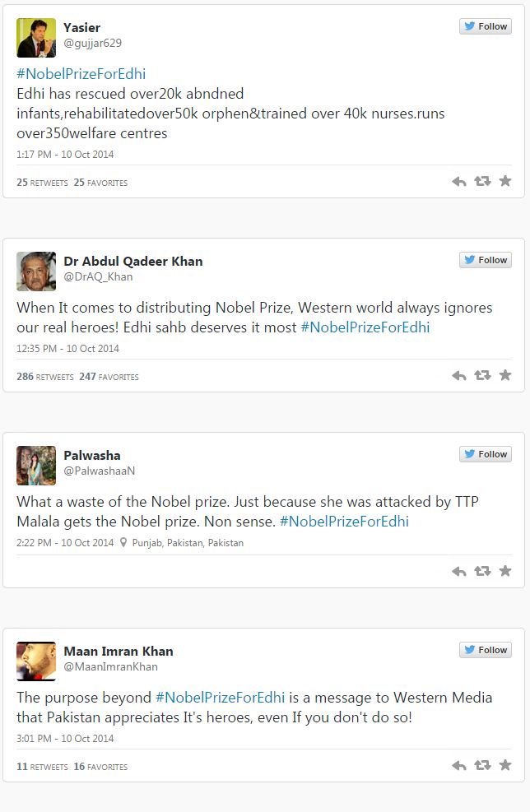Follow Dr Abdul Qadeer Khan
This screenshot has width=530, height=812.
coord(486,260)
